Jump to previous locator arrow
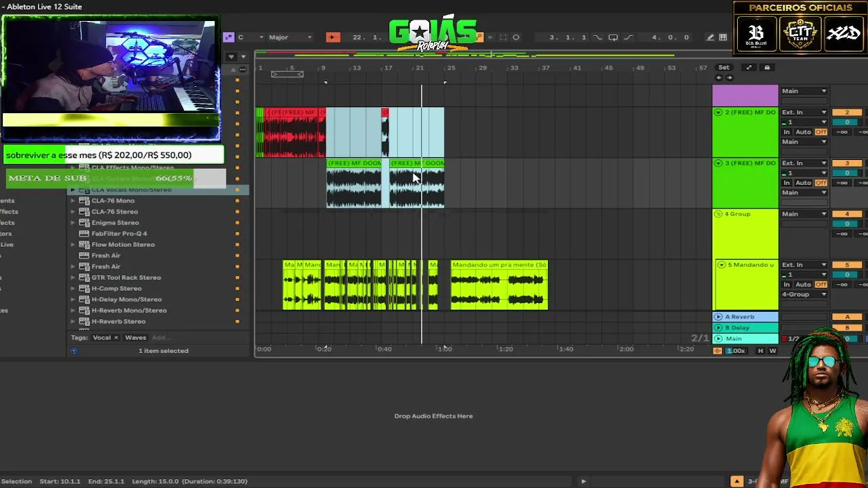868x488 pixels. (x=719, y=77)
